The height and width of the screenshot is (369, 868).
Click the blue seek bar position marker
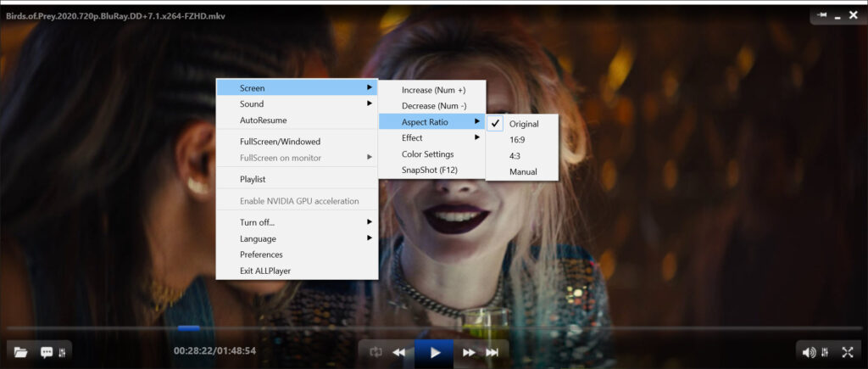point(189,328)
